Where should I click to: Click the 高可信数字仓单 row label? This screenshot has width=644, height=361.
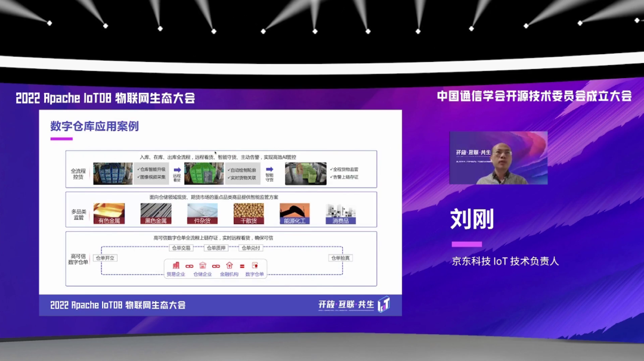click(78, 259)
